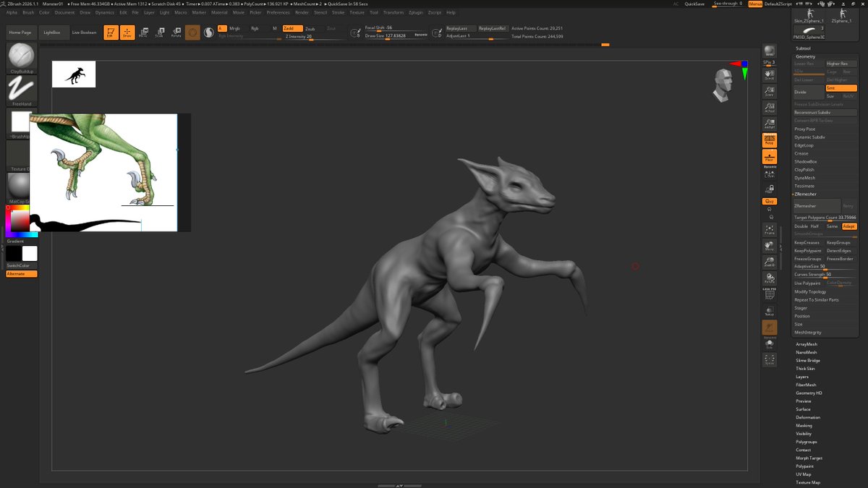Image resolution: width=868 pixels, height=488 pixels.
Task: Select the dinosaur silhouette reference thumbnail
Action: (74, 74)
